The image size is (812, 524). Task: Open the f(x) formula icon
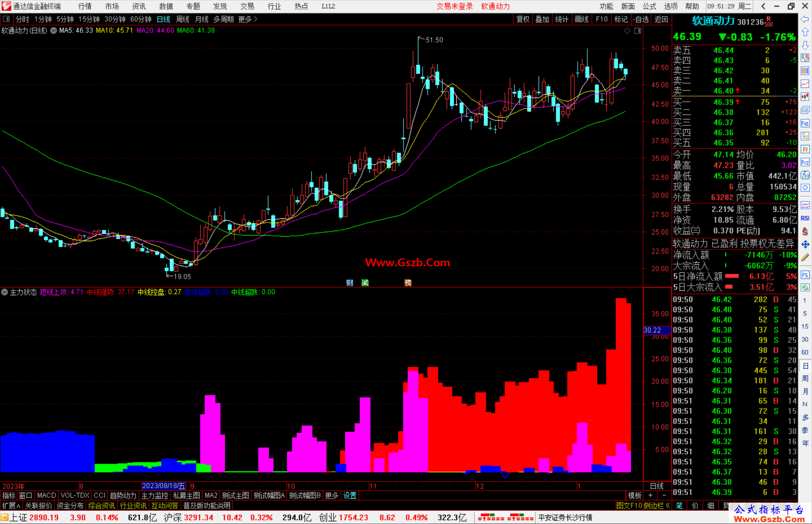(x=805, y=175)
